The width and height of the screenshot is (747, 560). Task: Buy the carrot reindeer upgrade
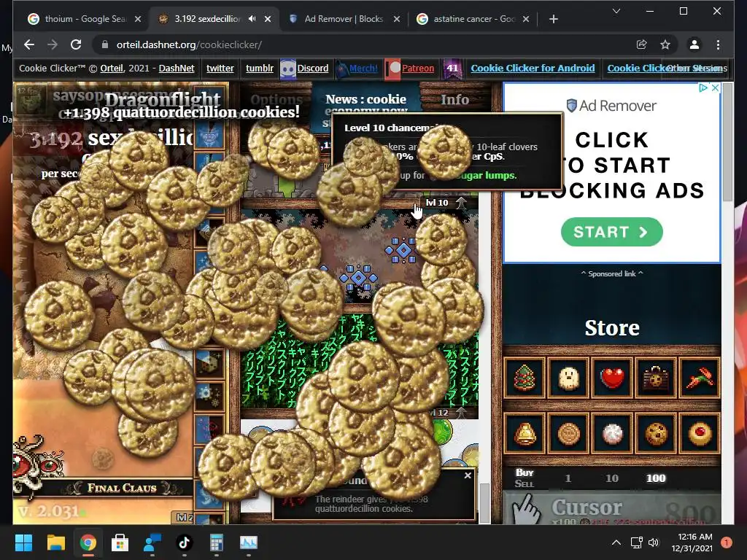pos(700,378)
